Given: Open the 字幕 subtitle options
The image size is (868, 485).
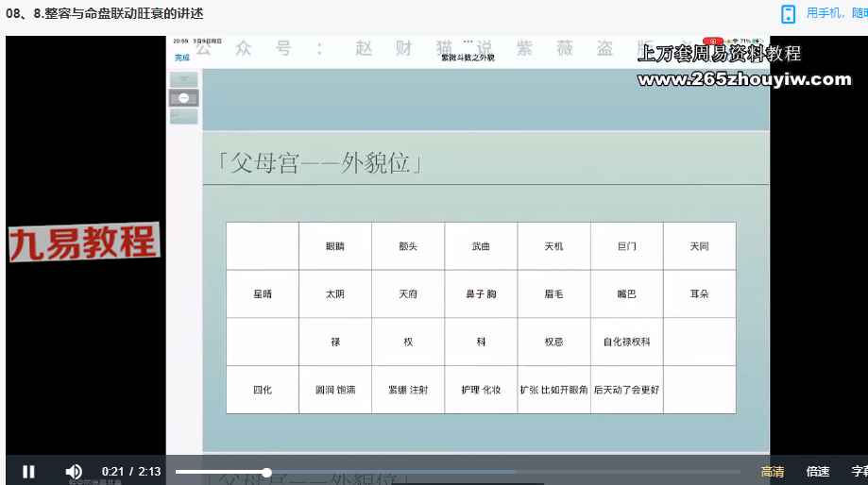Looking at the screenshot, I should pos(859,472).
